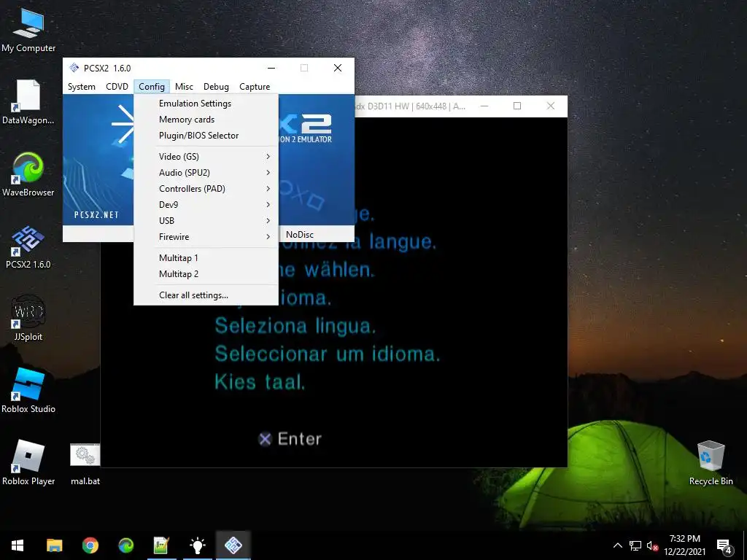Viewport: 747px width, 560px height.
Task: Choose Clear all settings...
Action: click(x=206, y=295)
